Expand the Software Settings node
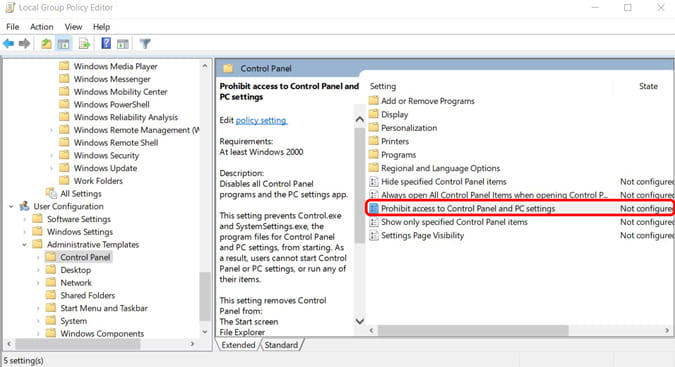The image size is (675, 367). point(25,219)
